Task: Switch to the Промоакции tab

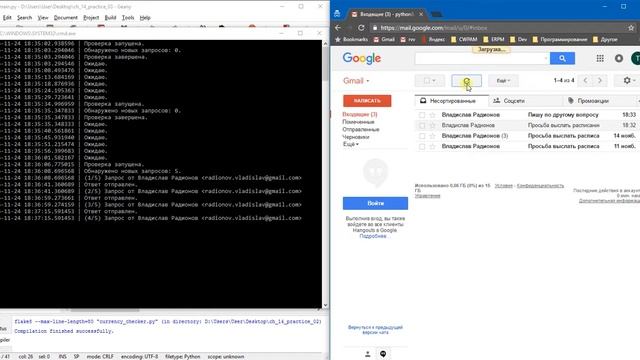Action: (x=593, y=101)
